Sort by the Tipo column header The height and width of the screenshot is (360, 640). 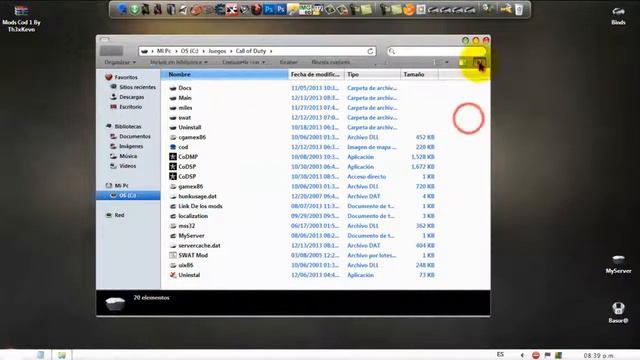[372, 74]
